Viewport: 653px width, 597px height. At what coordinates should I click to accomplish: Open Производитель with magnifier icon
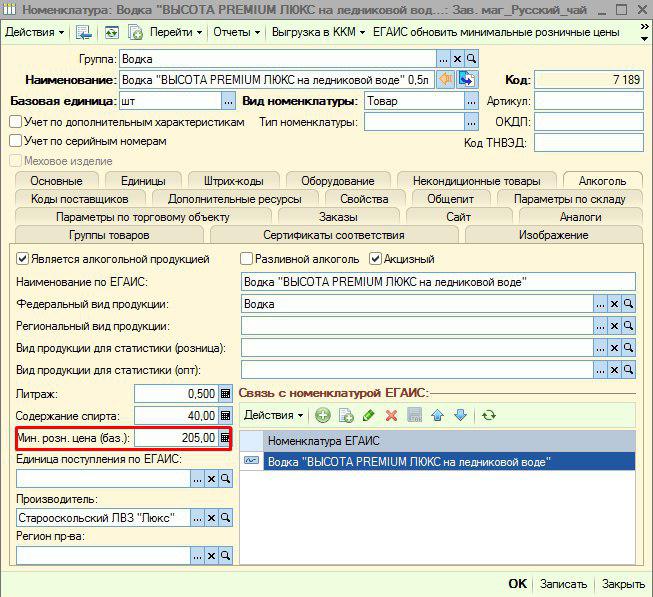[x=225, y=518]
